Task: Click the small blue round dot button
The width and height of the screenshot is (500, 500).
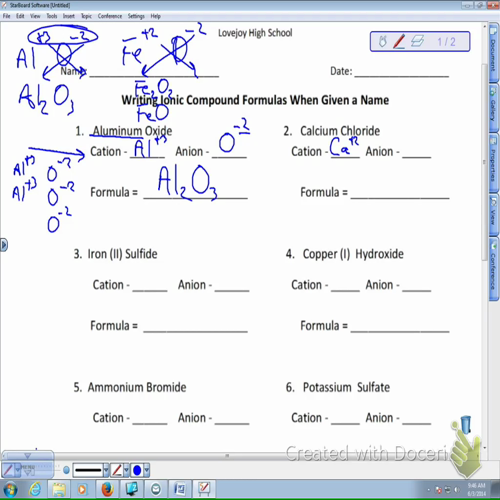Action: tap(66, 470)
